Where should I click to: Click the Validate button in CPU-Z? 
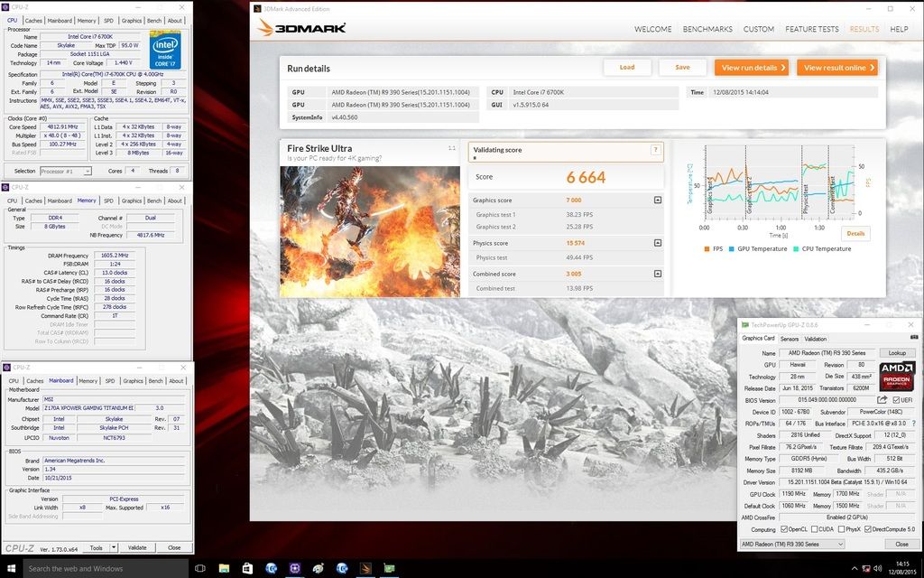[x=137, y=547]
